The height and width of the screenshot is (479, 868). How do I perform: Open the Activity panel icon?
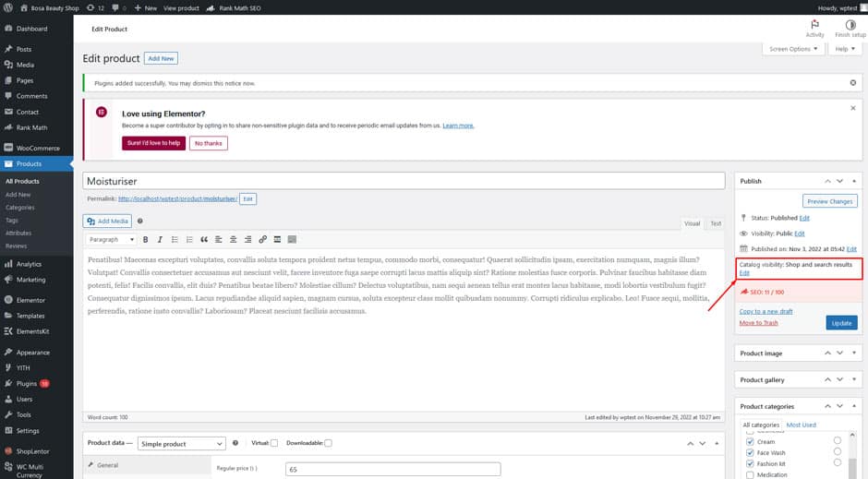(x=814, y=29)
